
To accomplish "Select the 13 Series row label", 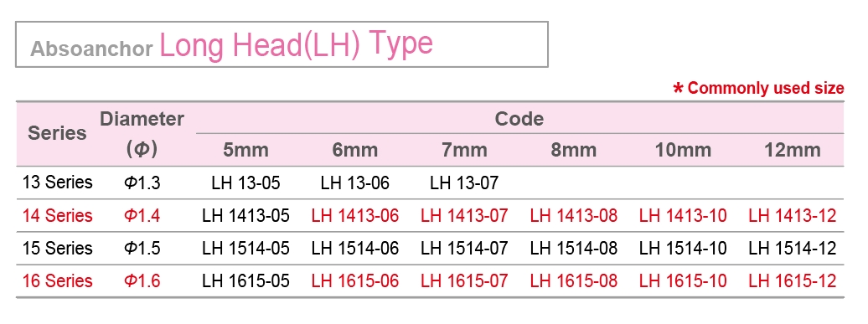I will tap(57, 183).
